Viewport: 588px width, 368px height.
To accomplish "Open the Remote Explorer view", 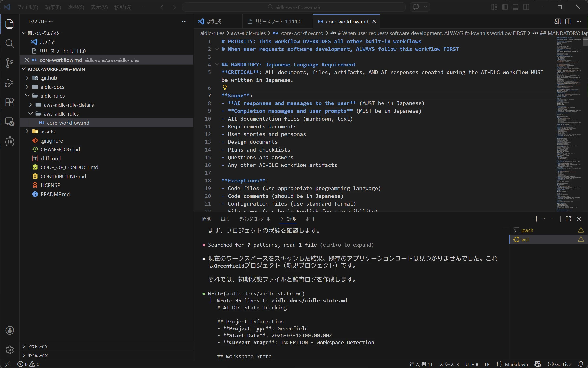I will click(x=10, y=122).
